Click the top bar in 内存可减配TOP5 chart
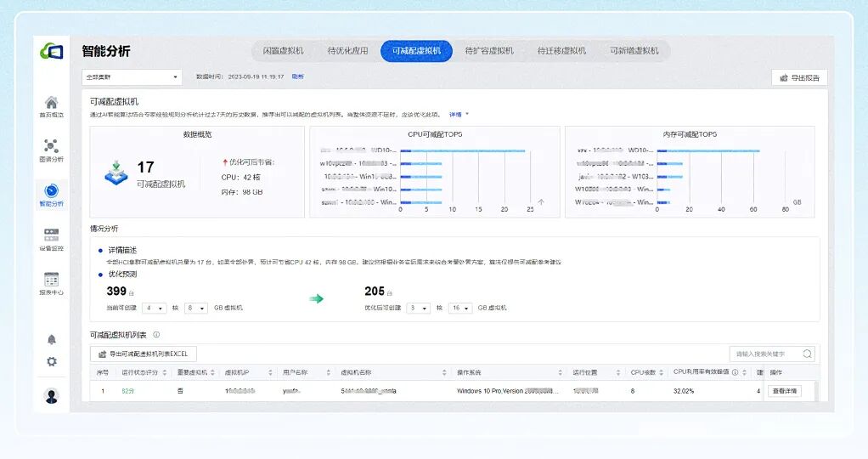This screenshot has width=868, height=459. [708, 150]
